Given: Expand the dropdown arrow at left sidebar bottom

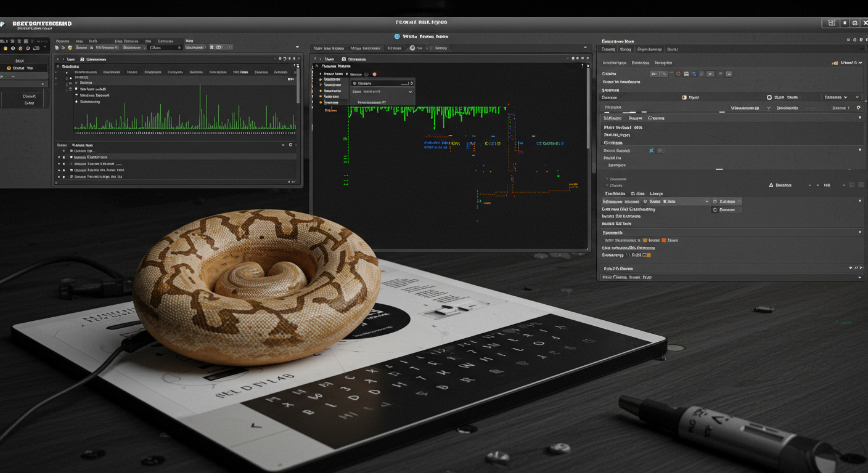Looking at the screenshot, I should [43, 84].
